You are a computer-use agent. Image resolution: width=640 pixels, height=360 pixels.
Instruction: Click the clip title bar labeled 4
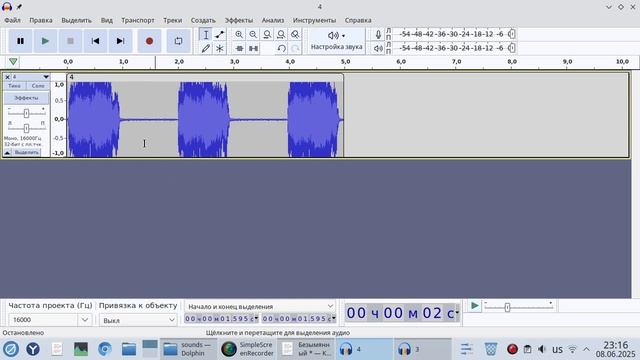tap(205, 77)
